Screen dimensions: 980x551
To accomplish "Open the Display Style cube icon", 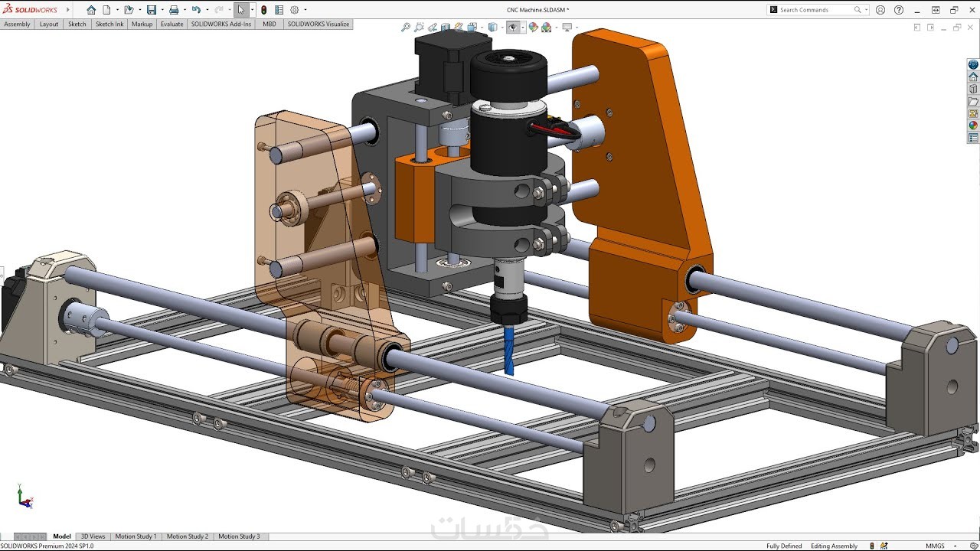I will tap(493, 28).
